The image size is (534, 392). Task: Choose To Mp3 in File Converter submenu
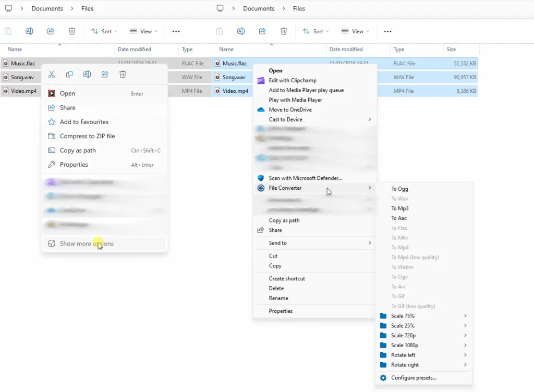pyautogui.click(x=400, y=209)
